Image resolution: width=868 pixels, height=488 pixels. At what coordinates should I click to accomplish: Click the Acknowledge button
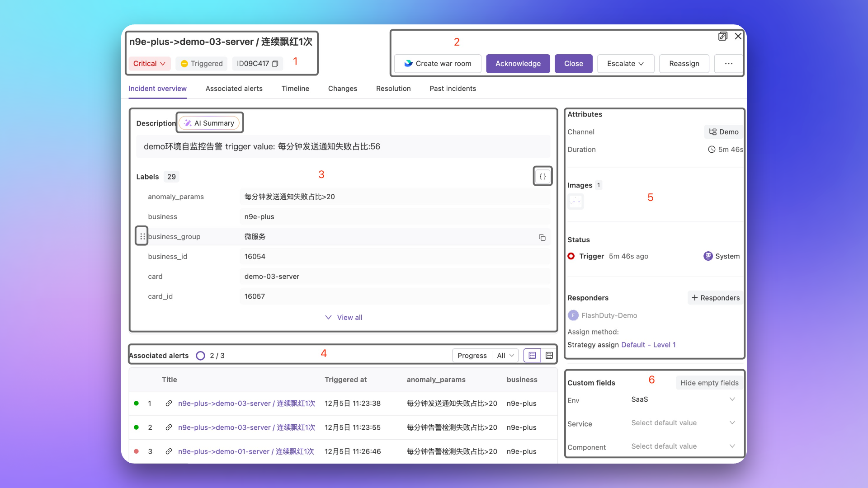point(518,64)
